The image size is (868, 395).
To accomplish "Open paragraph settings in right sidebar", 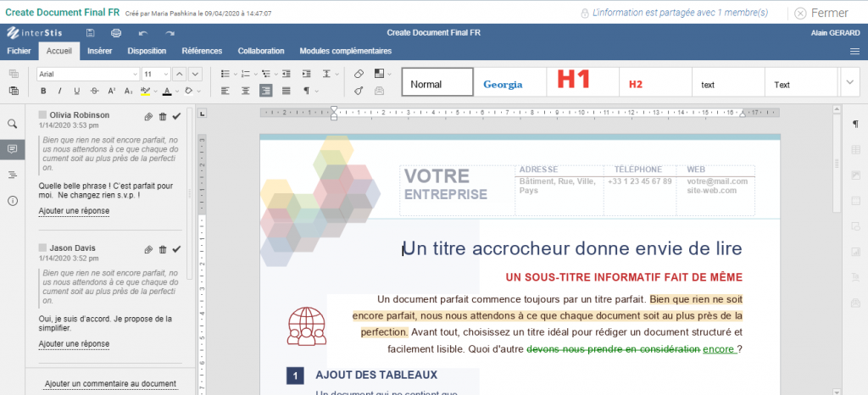I will point(856,124).
